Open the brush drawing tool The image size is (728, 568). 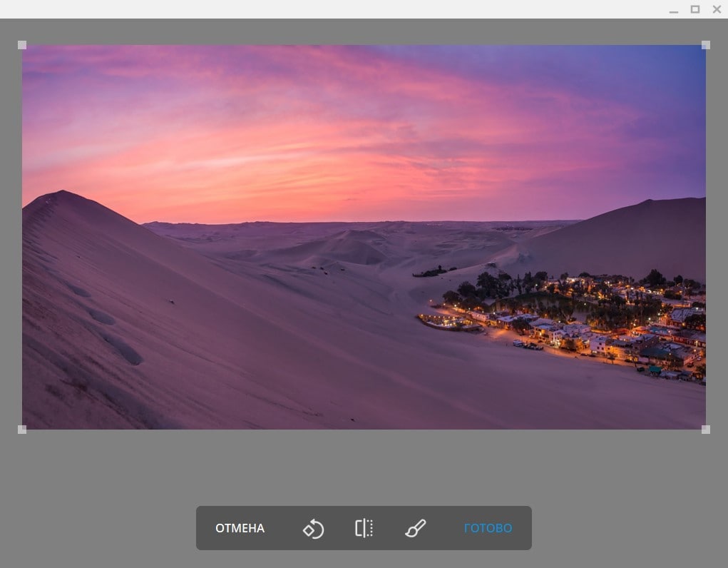pos(415,529)
